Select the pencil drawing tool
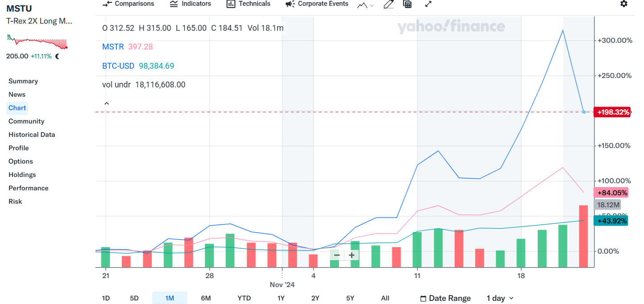The width and height of the screenshot is (644, 304). pos(389,4)
